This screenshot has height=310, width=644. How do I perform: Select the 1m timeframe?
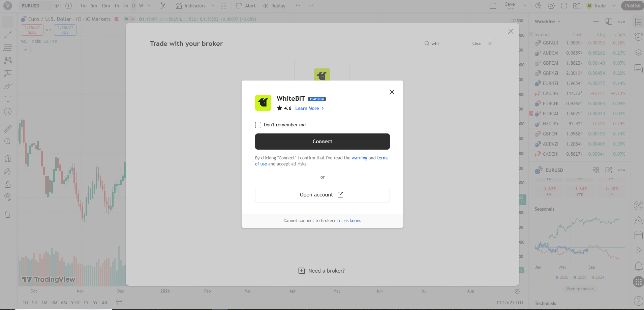click(83, 6)
